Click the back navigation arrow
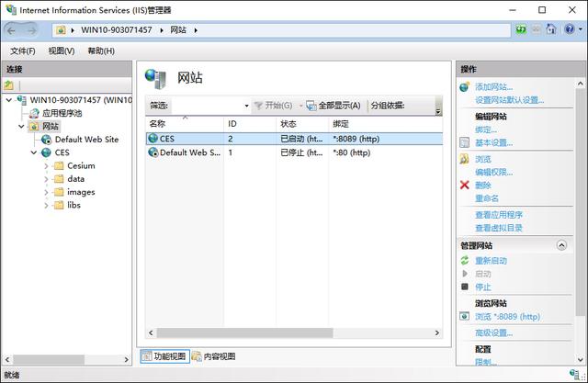Viewport: 588px width, 383px height. (x=11, y=30)
